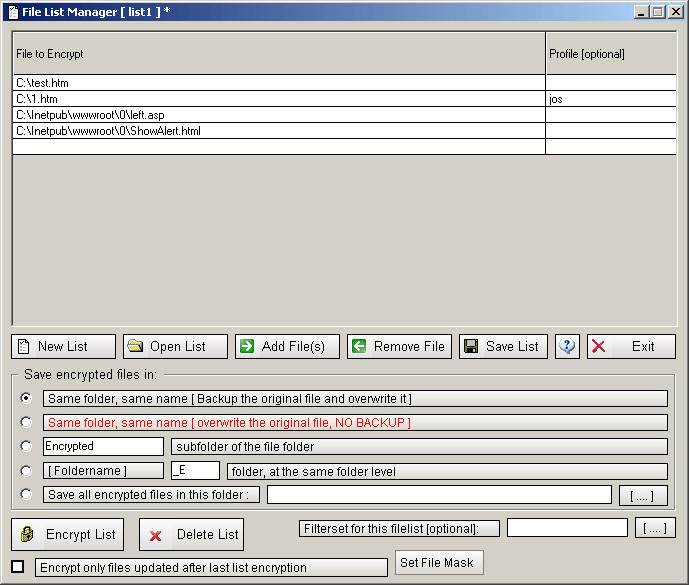Select the Encrypted subfolder radio option

click(x=26, y=446)
